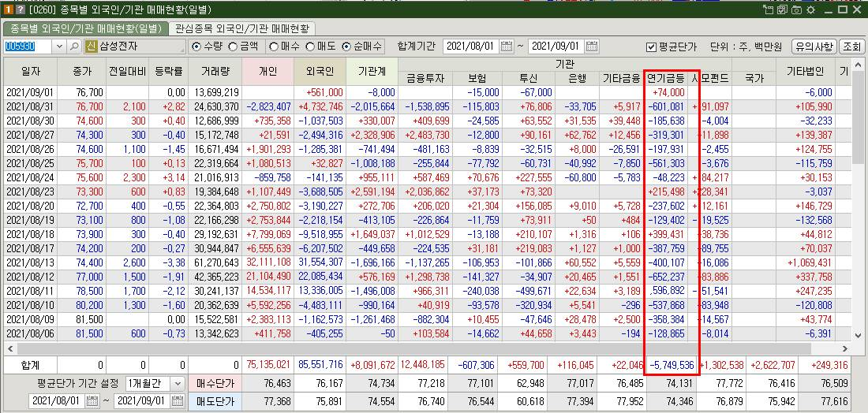Click the 투신 column header
The height and width of the screenshot is (413, 868).
[x=528, y=78]
